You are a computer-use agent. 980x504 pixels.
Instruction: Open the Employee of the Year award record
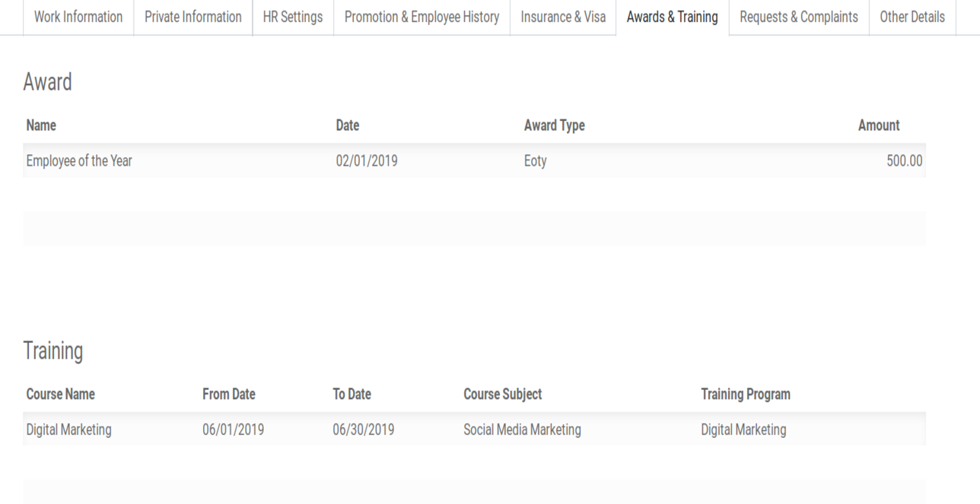(x=79, y=161)
